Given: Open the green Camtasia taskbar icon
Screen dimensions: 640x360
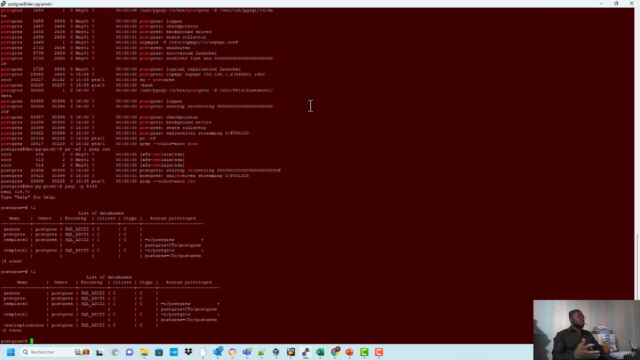Looking at the screenshot, I should (364, 352).
